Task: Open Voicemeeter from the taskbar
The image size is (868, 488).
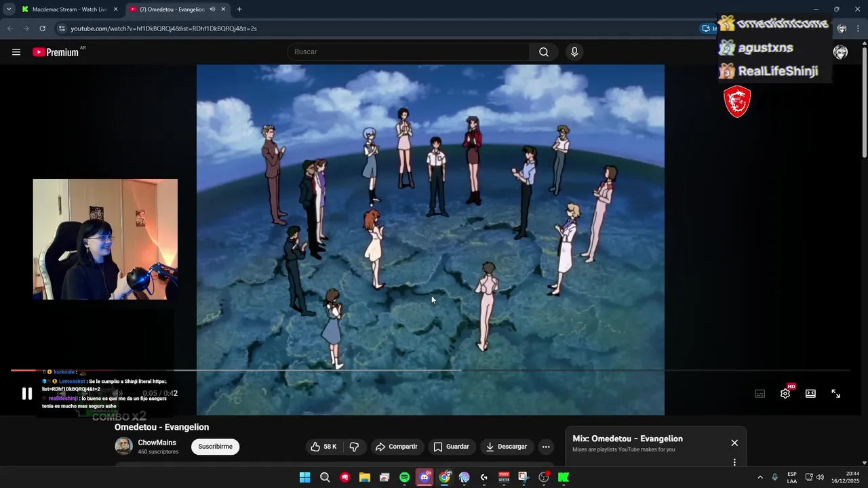Action: (x=504, y=477)
